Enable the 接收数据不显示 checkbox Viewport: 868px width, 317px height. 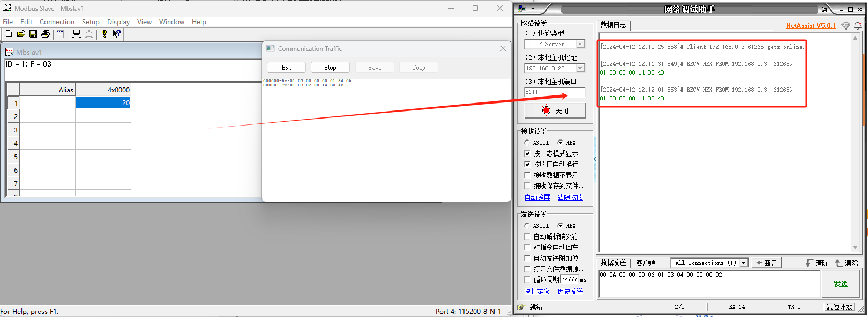tap(527, 175)
